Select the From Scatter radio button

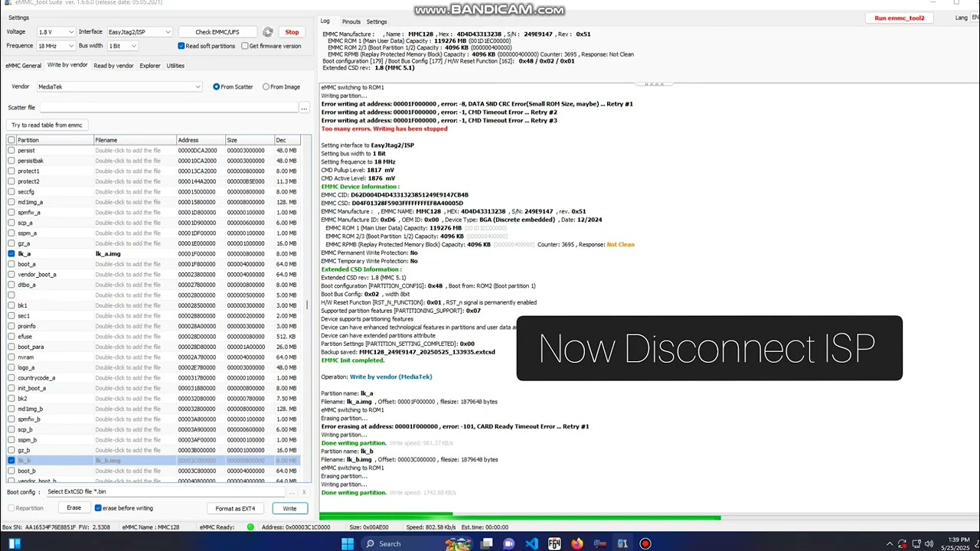point(217,86)
